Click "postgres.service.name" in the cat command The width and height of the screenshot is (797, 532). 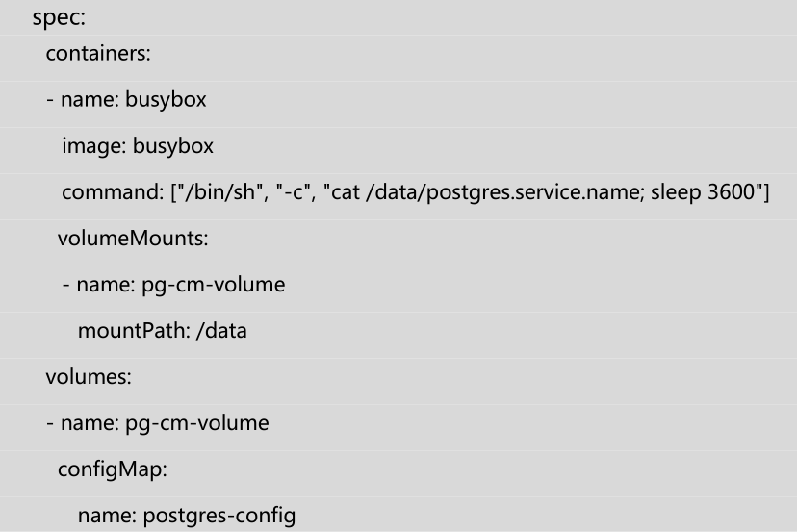(x=541, y=192)
